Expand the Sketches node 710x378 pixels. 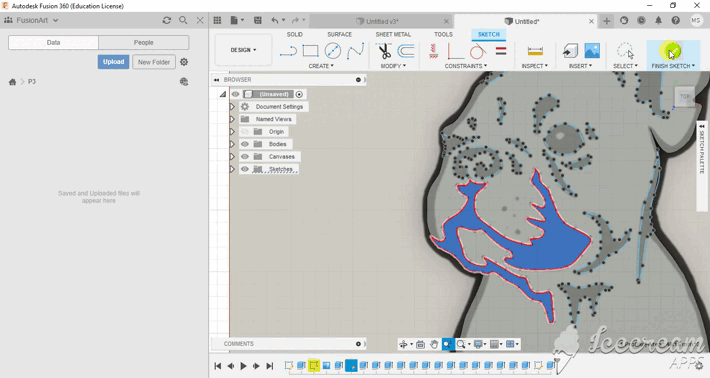[x=232, y=169]
